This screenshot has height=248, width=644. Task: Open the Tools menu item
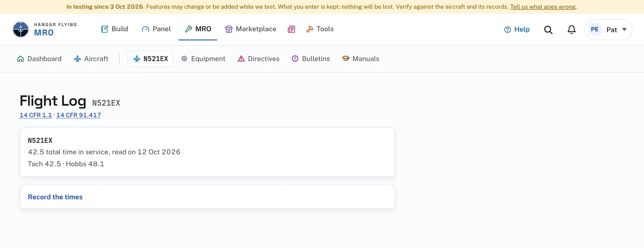tap(320, 29)
